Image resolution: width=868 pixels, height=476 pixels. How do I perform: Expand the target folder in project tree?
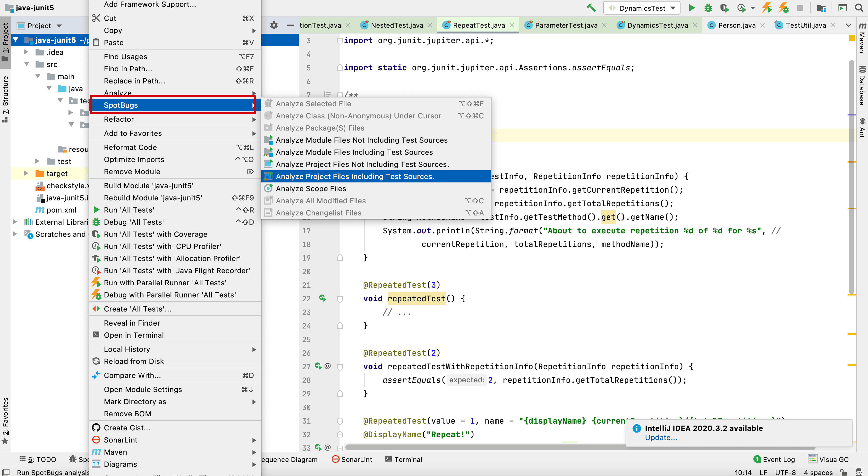click(x=26, y=173)
